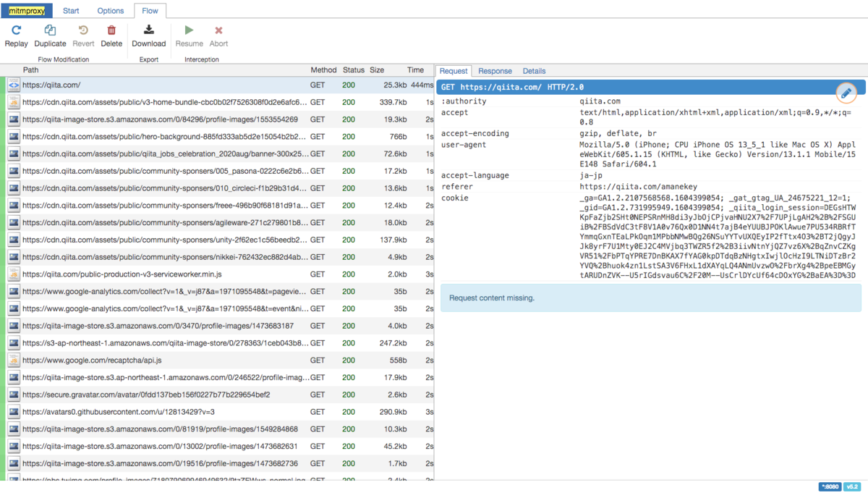Click the Duplicate flow icon

click(x=50, y=30)
